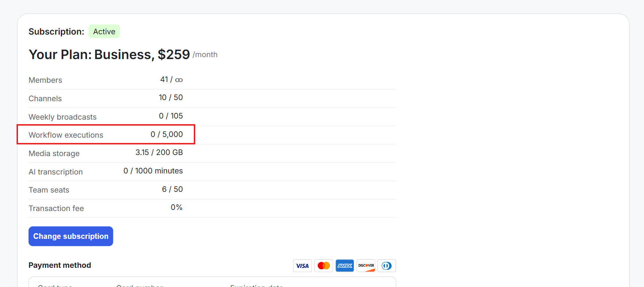
Task: Click the Media storage 3.15 / 200 GB value
Action: tap(159, 152)
